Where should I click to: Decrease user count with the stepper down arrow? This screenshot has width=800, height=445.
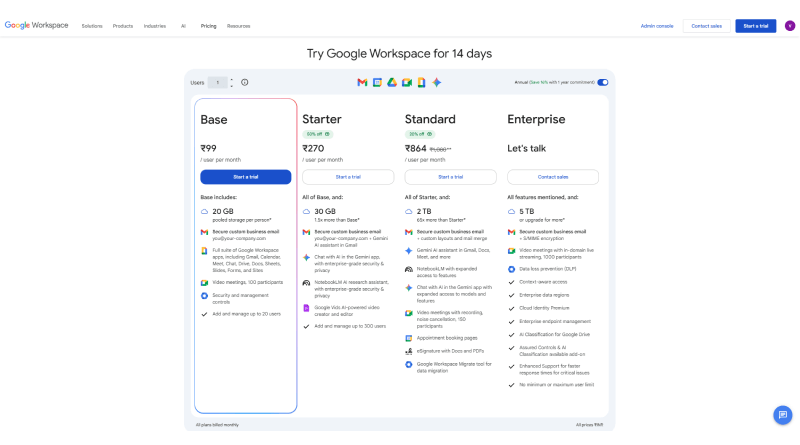tap(232, 85)
